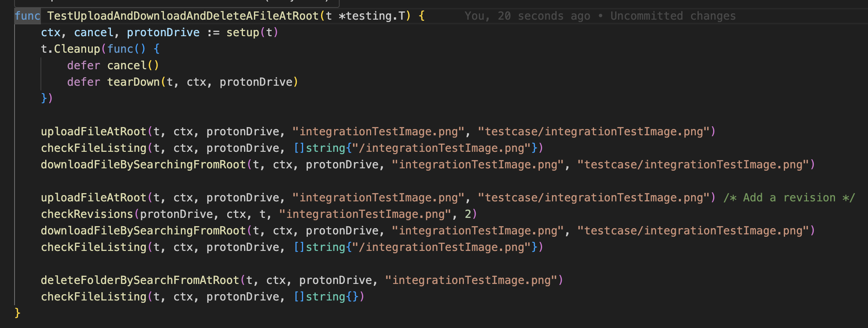868x328 pixels.
Task: Click the setup function call
Action: 243,33
